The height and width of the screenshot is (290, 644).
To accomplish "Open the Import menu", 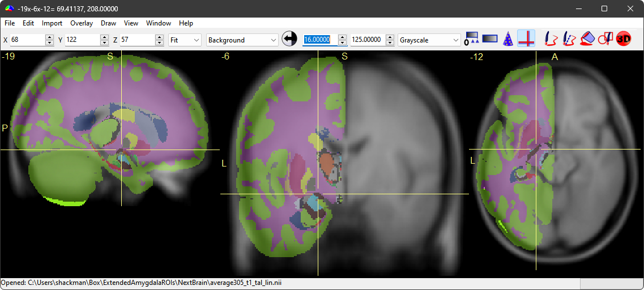I will pos(52,23).
